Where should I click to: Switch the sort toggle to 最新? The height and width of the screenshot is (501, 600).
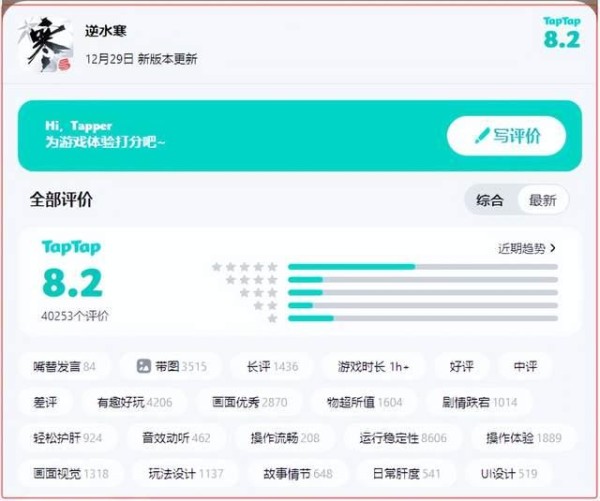542,200
